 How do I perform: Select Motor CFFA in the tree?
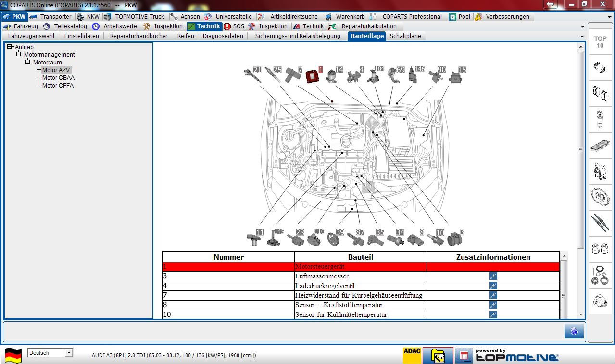point(58,85)
